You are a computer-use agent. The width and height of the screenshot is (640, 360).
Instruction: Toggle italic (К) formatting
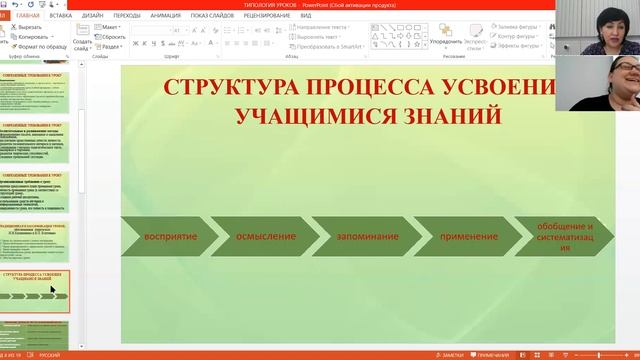pos(144,43)
